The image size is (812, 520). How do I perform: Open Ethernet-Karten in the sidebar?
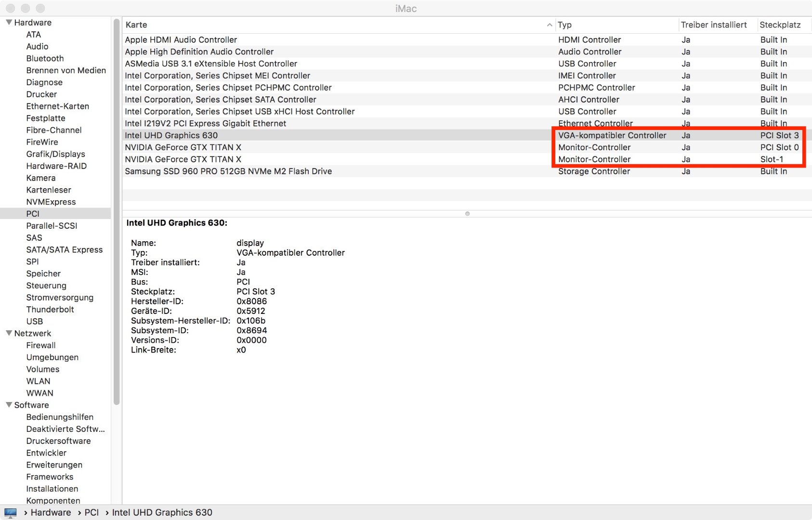pyautogui.click(x=58, y=106)
